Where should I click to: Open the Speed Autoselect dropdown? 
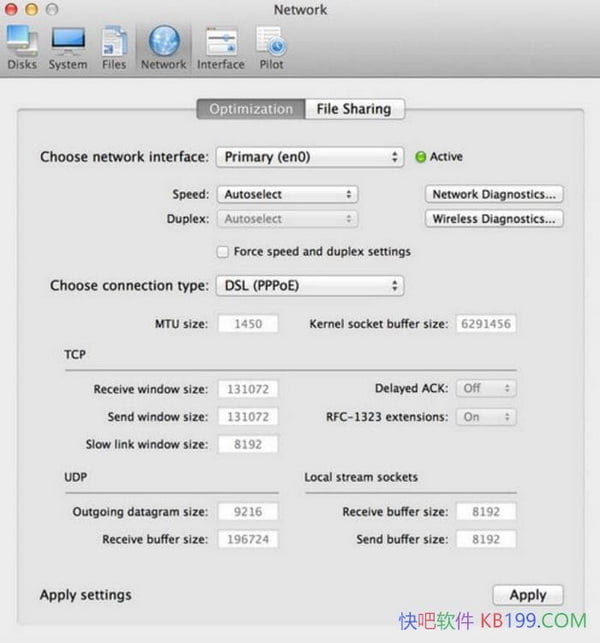click(287, 194)
